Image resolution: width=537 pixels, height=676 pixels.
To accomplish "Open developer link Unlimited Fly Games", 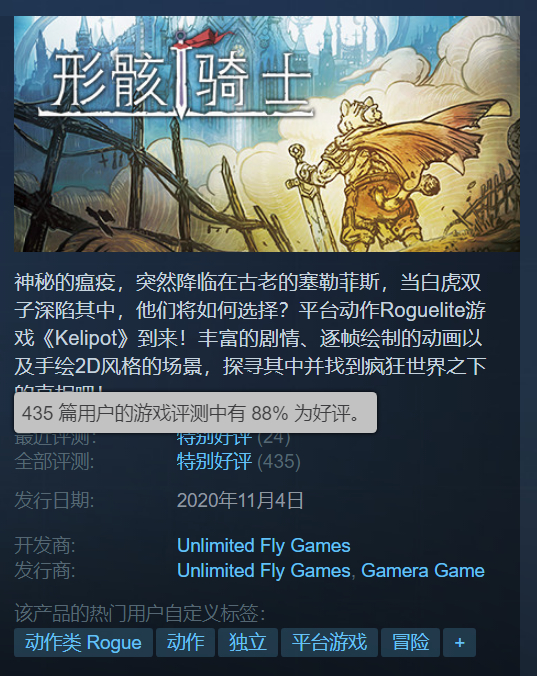I will (263, 545).
